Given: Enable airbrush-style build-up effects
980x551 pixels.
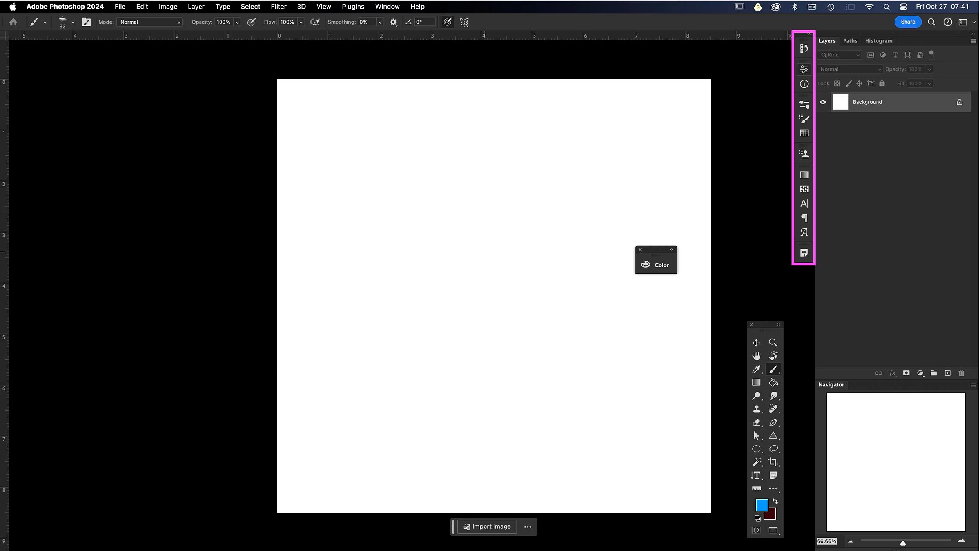Looking at the screenshot, I should tap(315, 22).
